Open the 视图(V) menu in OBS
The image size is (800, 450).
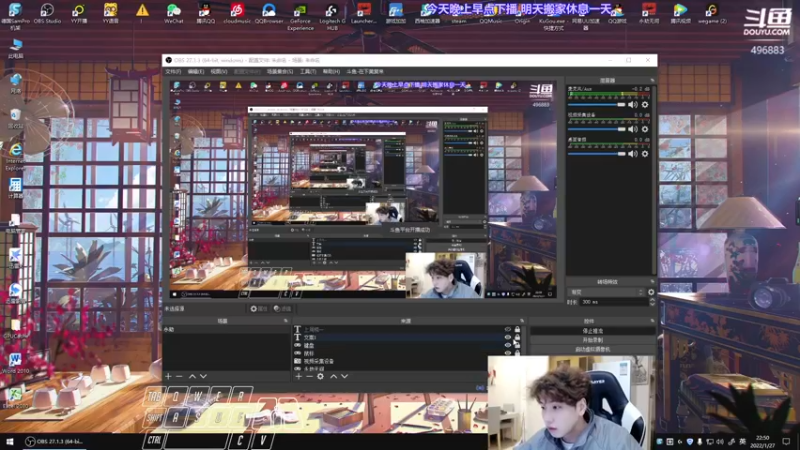[219, 71]
